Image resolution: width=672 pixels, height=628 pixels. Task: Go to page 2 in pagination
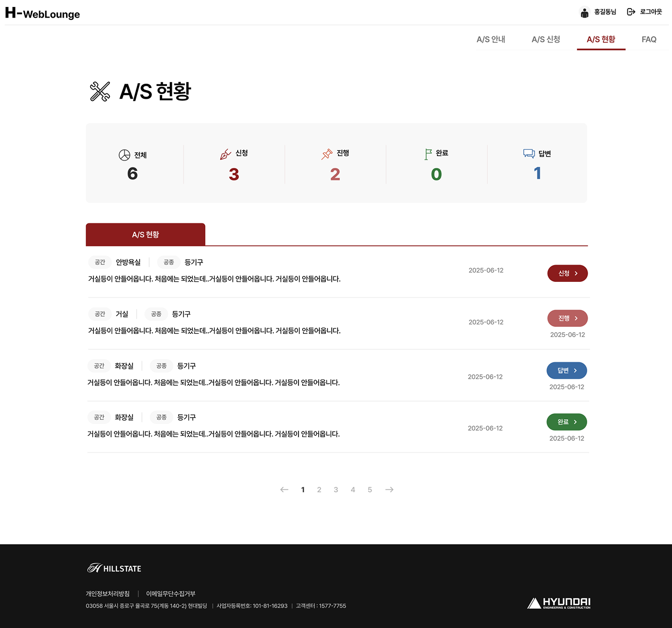(x=319, y=490)
